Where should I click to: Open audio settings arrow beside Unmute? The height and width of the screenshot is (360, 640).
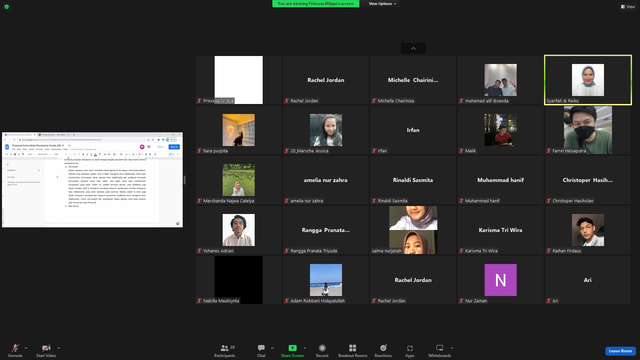26,348
